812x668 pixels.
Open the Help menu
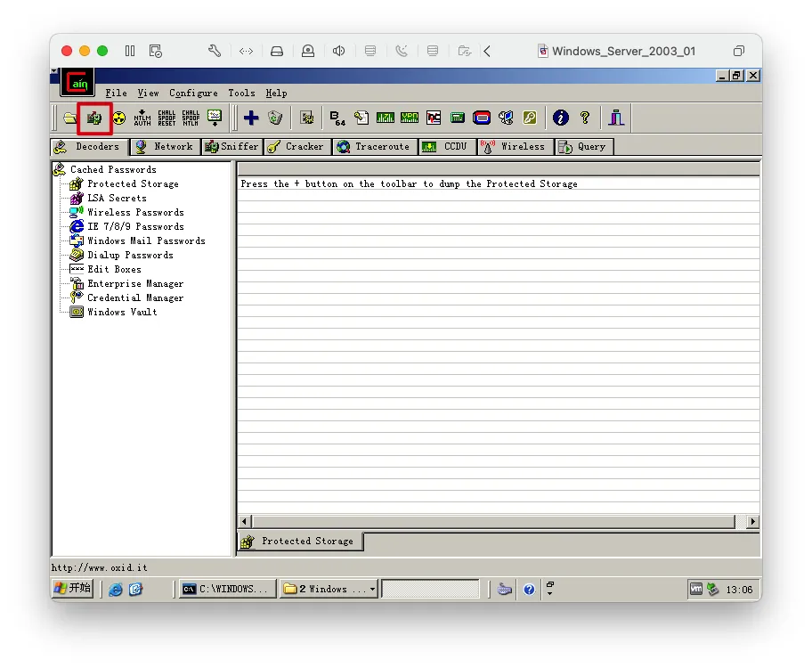276,94
